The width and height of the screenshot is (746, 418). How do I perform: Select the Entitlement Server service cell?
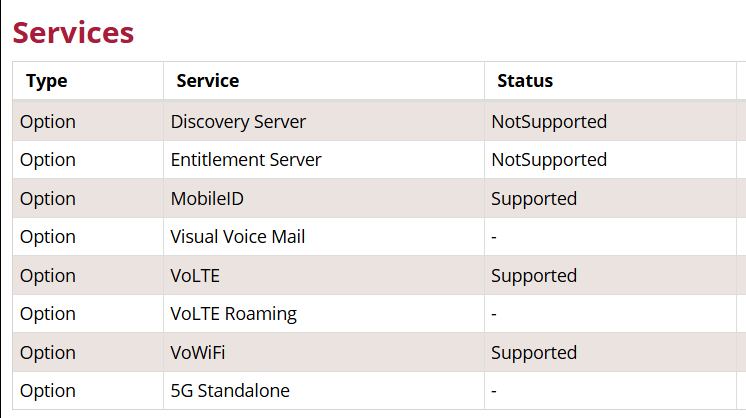tap(246, 160)
